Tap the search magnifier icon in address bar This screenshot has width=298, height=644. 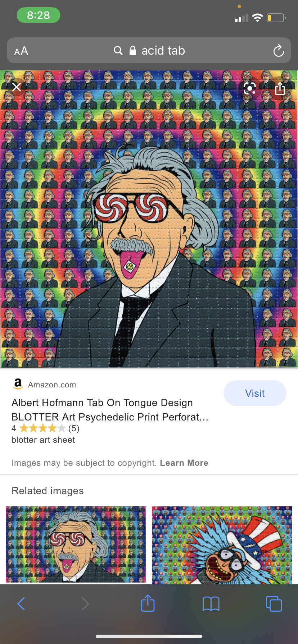[x=118, y=51]
